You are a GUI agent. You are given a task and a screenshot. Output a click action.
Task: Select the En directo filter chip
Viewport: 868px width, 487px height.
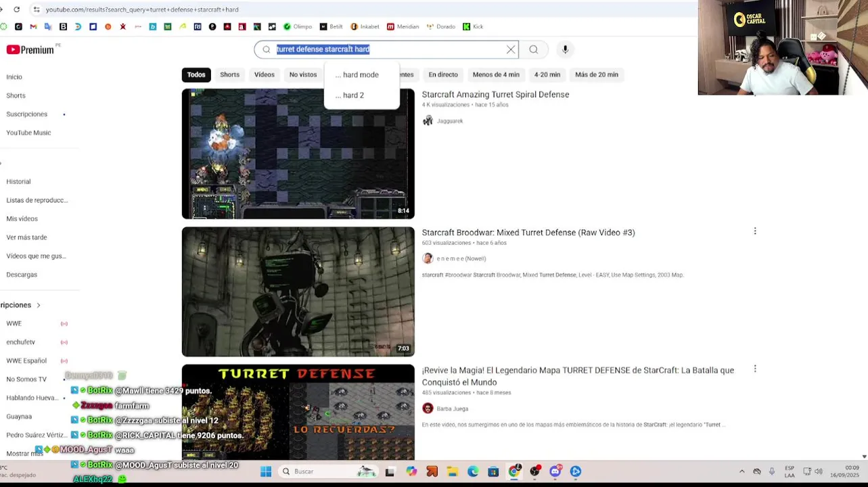[443, 75]
